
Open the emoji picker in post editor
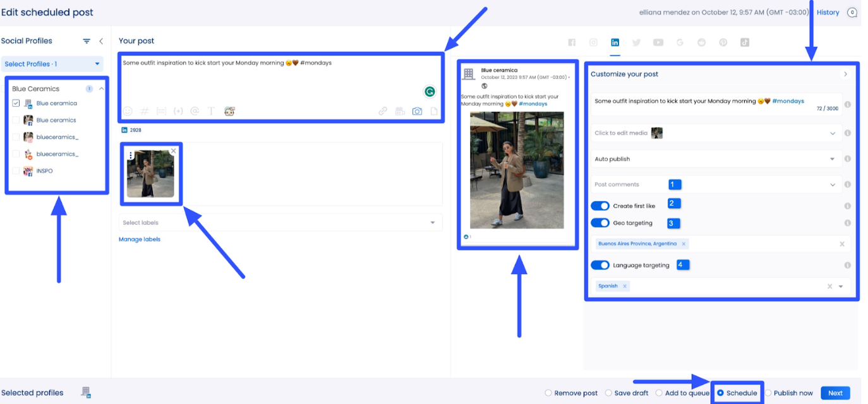(x=128, y=111)
